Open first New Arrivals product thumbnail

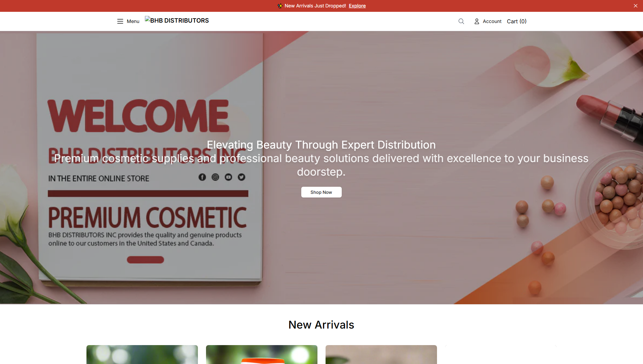pos(142,355)
